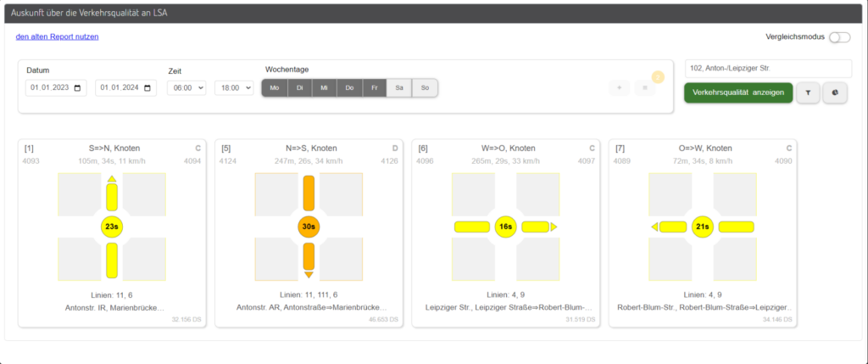868x364 pixels.
Task: Click the start date field 01.01.2023
Action: [56, 88]
